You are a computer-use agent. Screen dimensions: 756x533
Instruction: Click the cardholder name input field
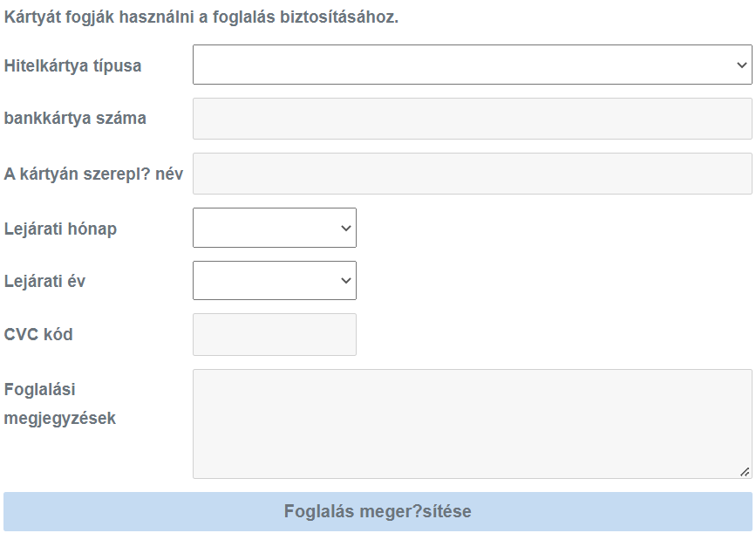(x=472, y=174)
